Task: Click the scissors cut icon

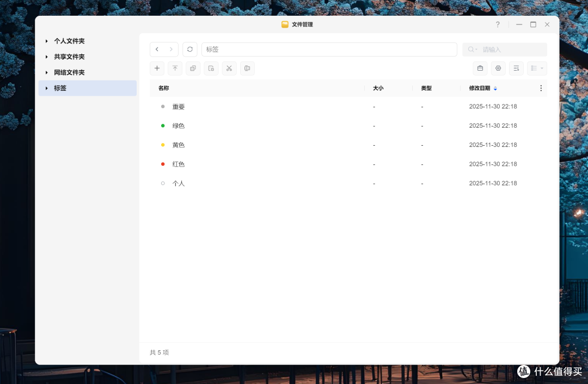Action: 229,68
